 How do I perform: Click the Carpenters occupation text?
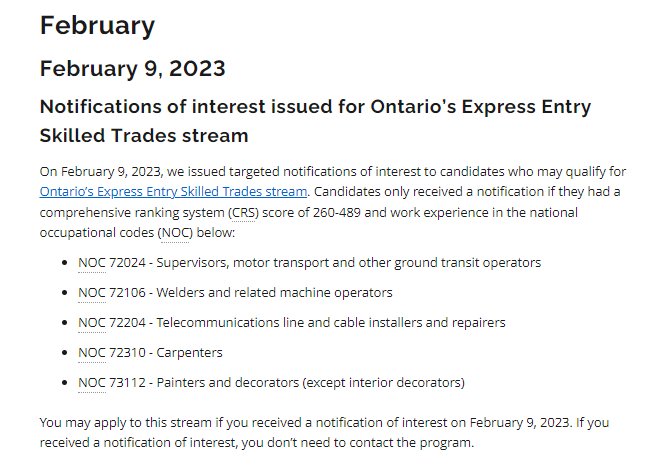[189, 353]
